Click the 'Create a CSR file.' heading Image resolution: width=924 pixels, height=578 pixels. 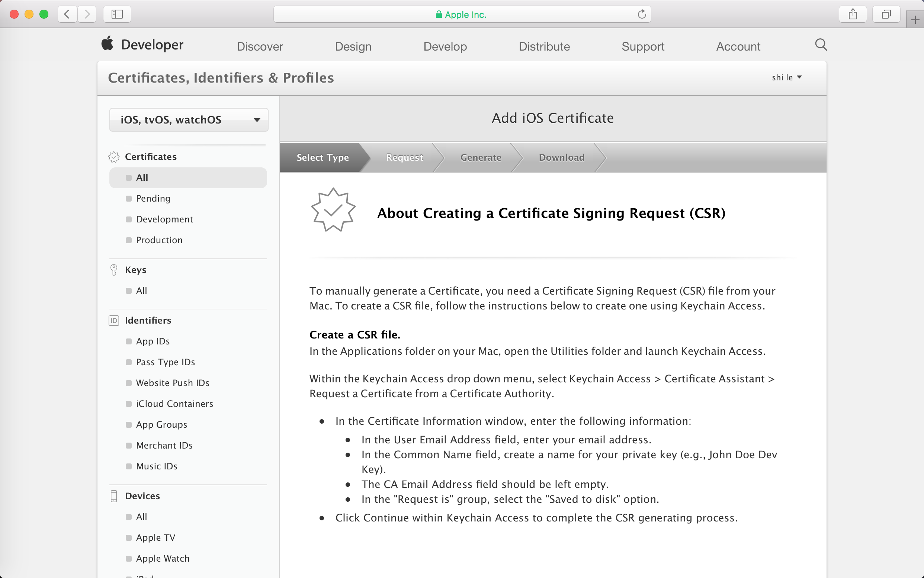(x=355, y=335)
